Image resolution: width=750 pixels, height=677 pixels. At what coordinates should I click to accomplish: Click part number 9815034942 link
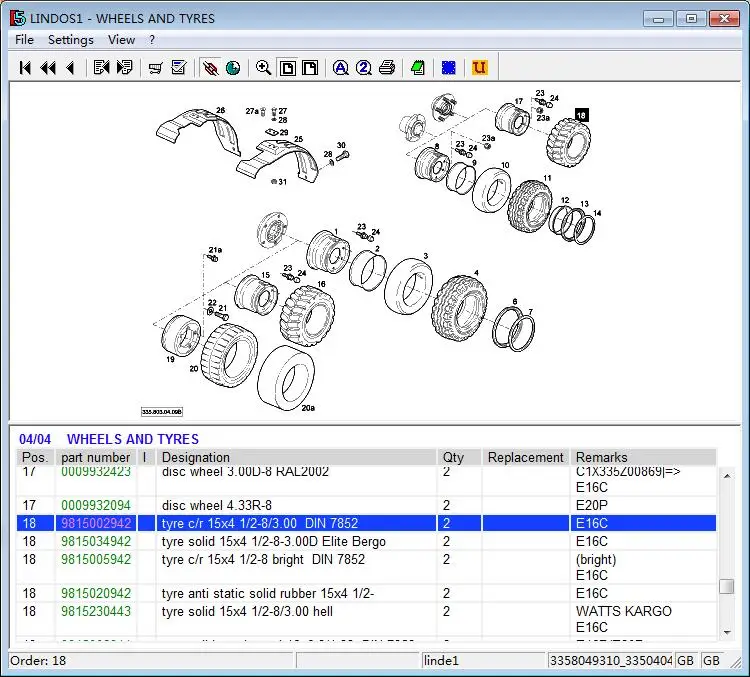pos(96,541)
